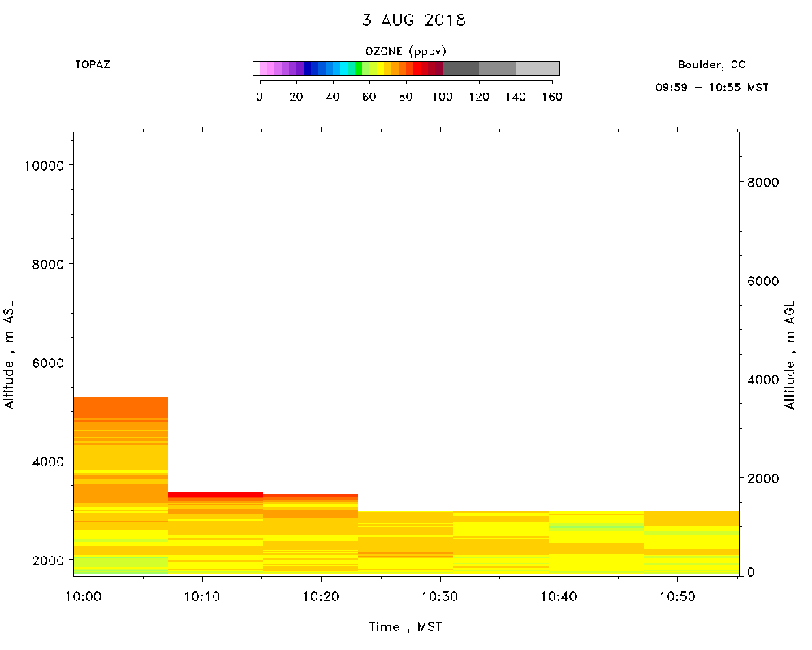The image size is (812, 650).
Task: Click the medium gray 120-140 colorbar segment
Action: [497, 68]
